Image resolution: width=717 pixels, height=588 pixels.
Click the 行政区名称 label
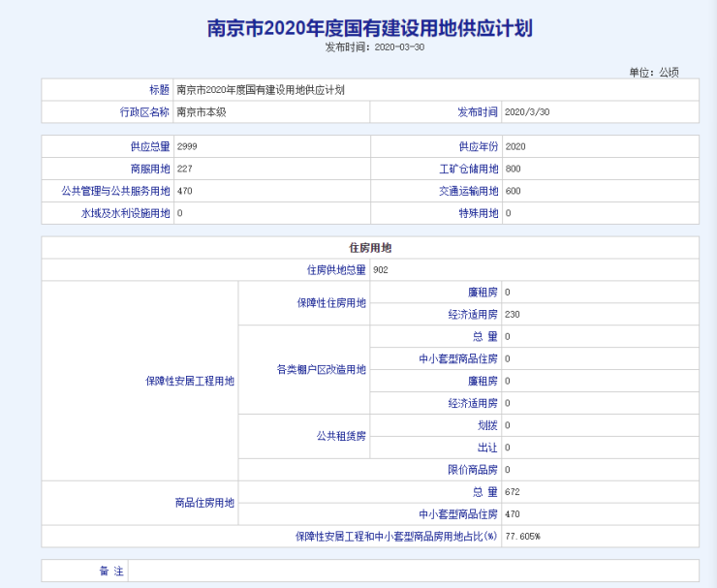pyautogui.click(x=145, y=112)
